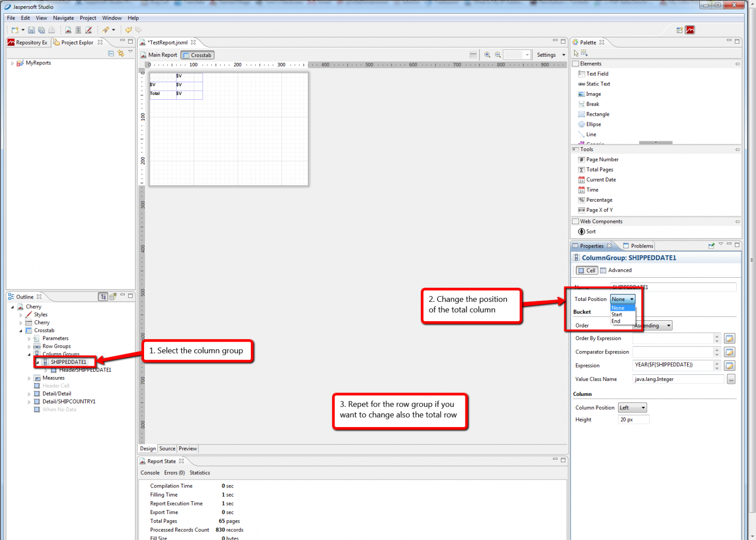Image resolution: width=756 pixels, height=540 pixels.
Task: Open the Window menu
Action: (x=112, y=18)
